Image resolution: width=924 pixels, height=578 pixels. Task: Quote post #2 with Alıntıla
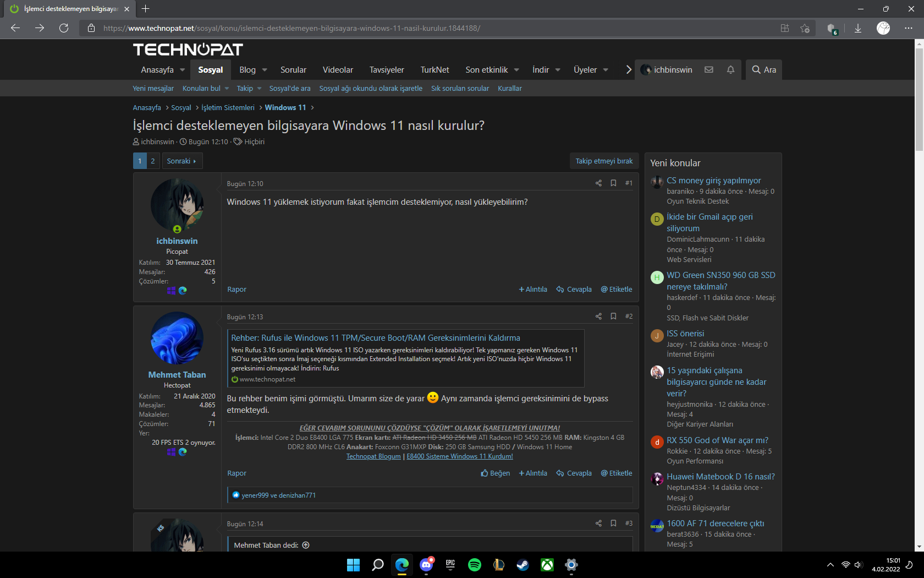pos(533,473)
